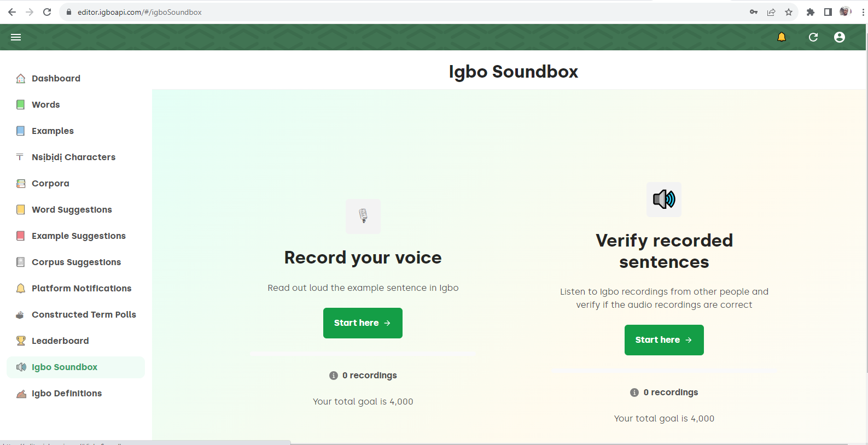
Task: Start here under Verify recorded sentences
Action: [664, 340]
